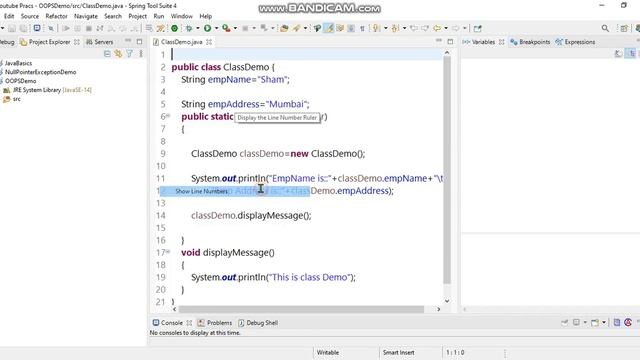Screen dimensions: 640x360
Task: Close the Project Explorer view tab
Action: [77, 42]
